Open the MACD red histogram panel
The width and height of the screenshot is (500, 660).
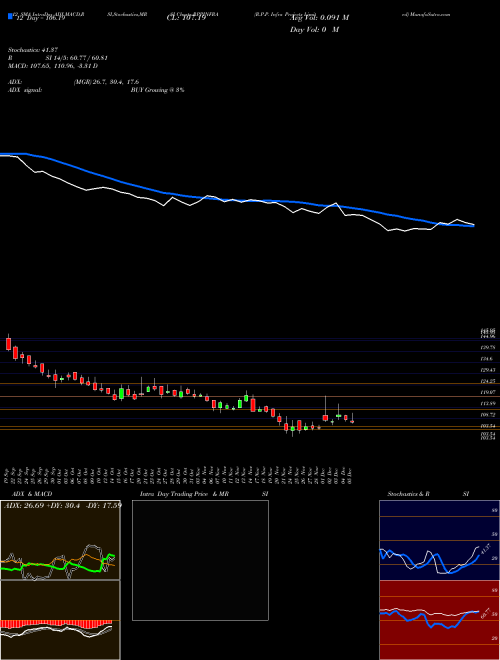click(x=60, y=620)
